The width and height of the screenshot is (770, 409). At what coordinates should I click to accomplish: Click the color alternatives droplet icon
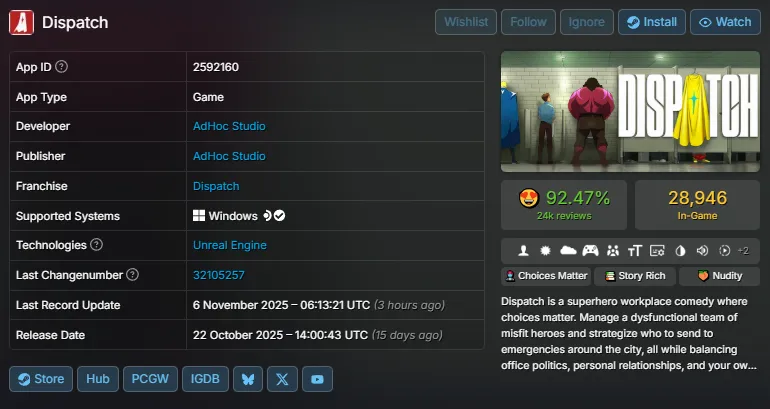[680, 251]
